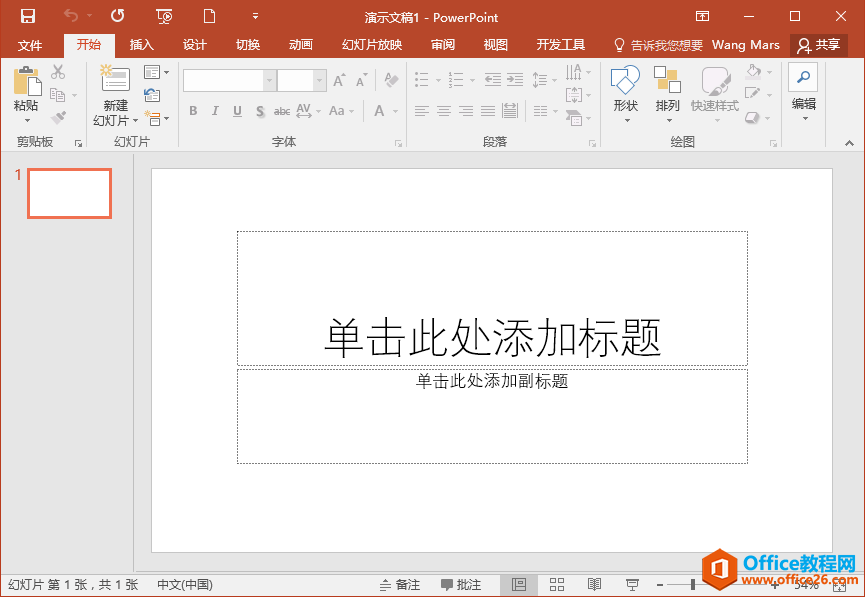Open the paragraph dialog launcher next to 段落
The image size is (865, 597).
click(x=592, y=143)
